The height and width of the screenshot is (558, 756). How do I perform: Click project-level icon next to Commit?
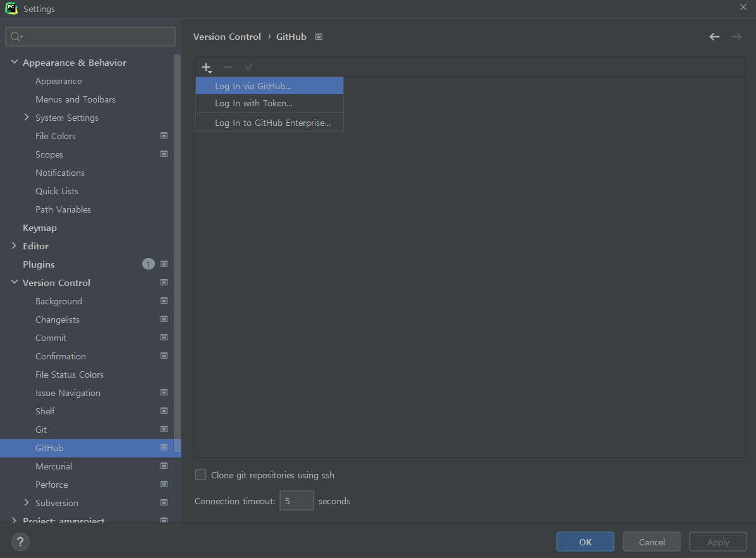click(164, 337)
